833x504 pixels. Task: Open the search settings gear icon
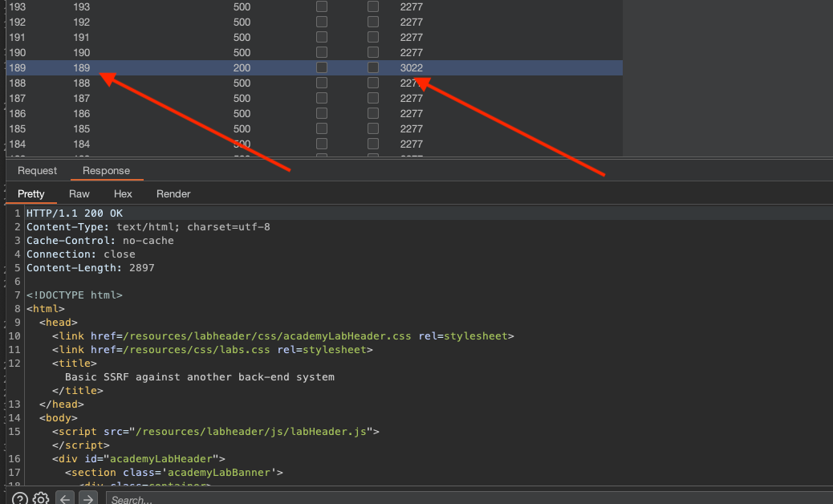coord(41,499)
